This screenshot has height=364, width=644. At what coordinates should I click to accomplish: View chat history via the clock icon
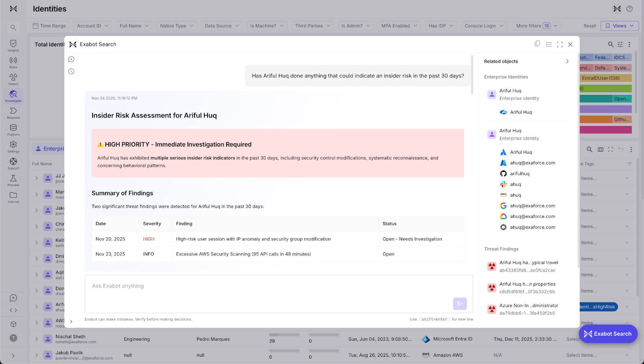[71, 71]
